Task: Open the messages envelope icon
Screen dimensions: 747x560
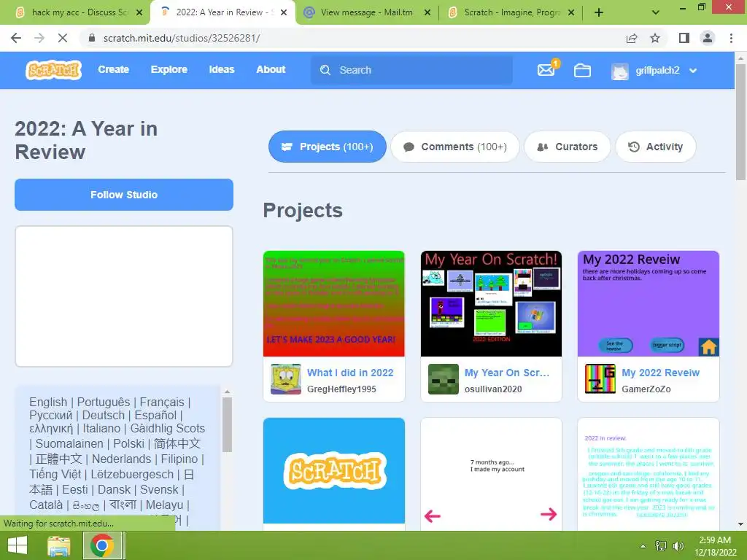Action: [546, 70]
